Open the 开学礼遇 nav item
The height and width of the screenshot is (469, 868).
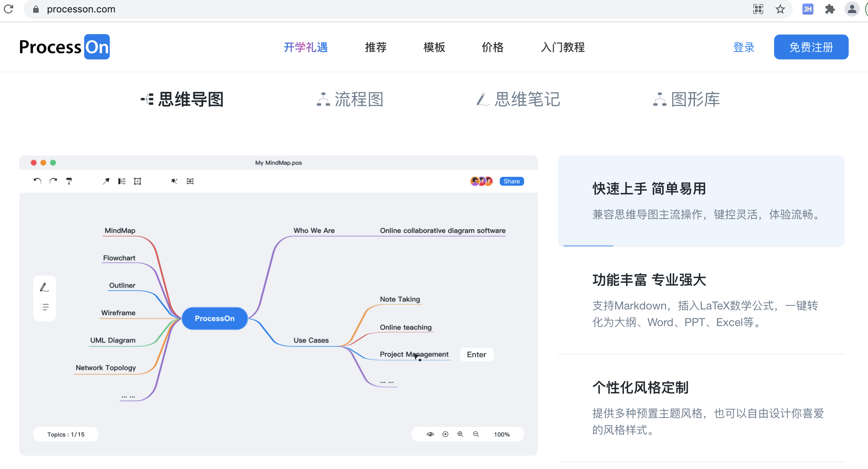tap(306, 47)
